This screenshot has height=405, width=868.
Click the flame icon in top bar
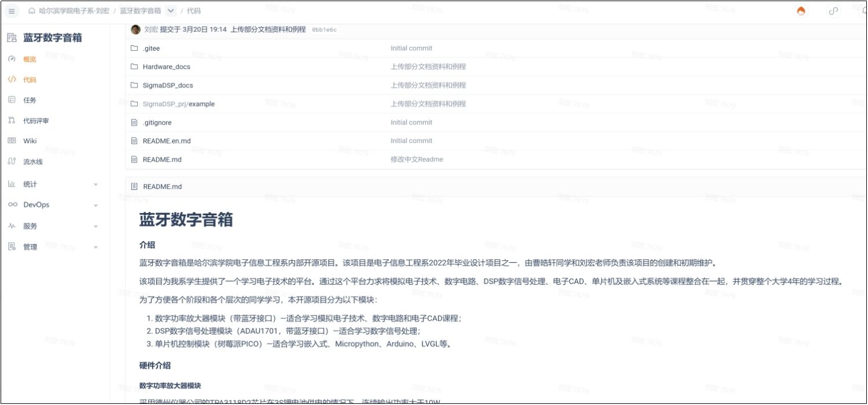point(801,11)
